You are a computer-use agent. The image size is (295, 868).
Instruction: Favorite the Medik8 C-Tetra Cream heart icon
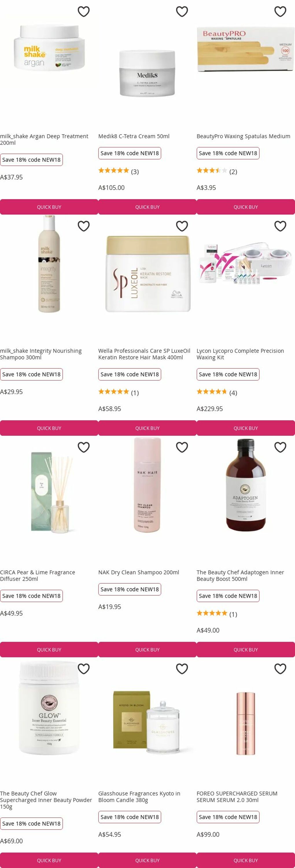tap(182, 12)
